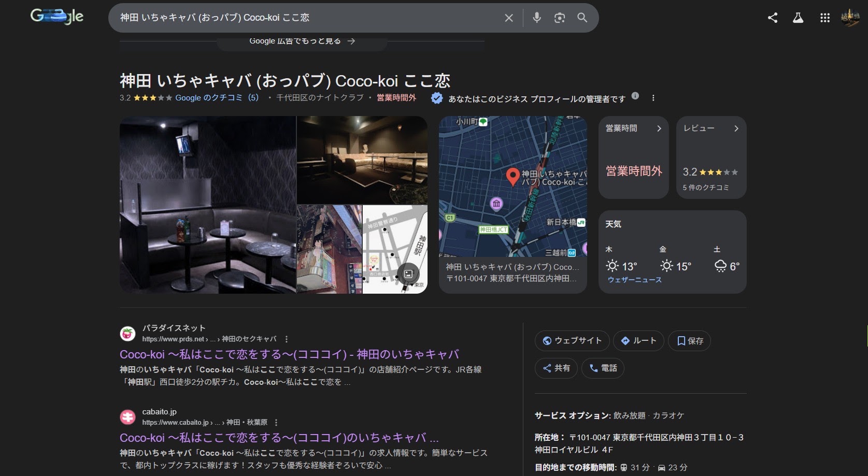This screenshot has width=868, height=476.
Task: Click the 金 15° forecast
Action: coord(676,259)
